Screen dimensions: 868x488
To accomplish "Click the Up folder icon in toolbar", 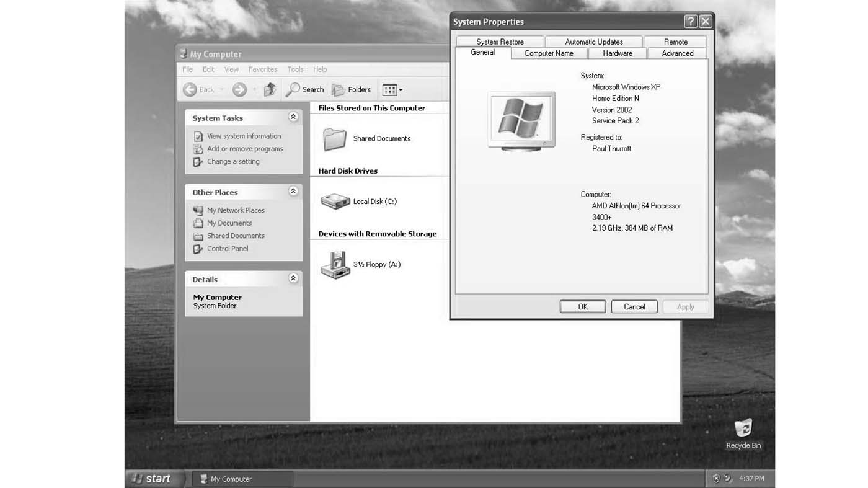I will pyautogui.click(x=270, y=90).
